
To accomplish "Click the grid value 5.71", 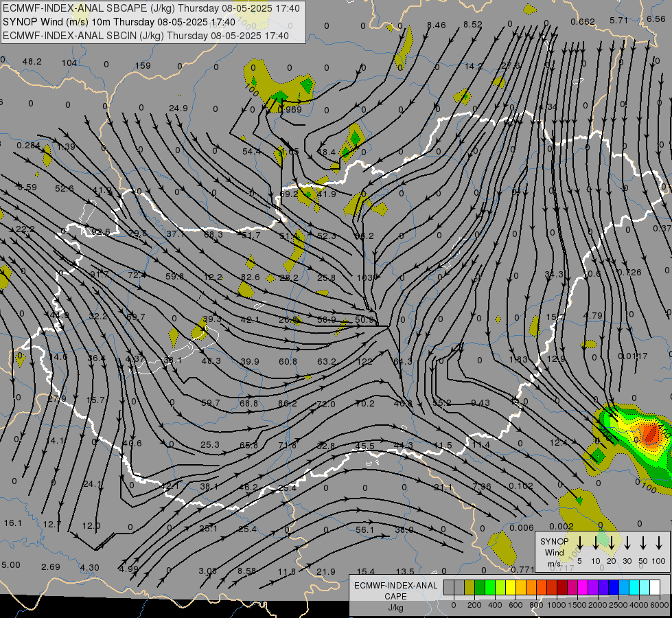I will pyautogui.click(x=618, y=20).
